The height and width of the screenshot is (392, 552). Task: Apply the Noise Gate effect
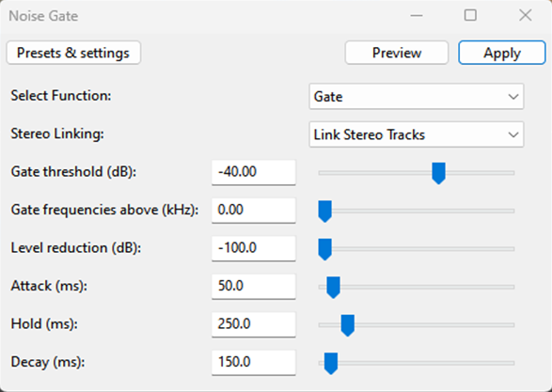[x=501, y=53]
